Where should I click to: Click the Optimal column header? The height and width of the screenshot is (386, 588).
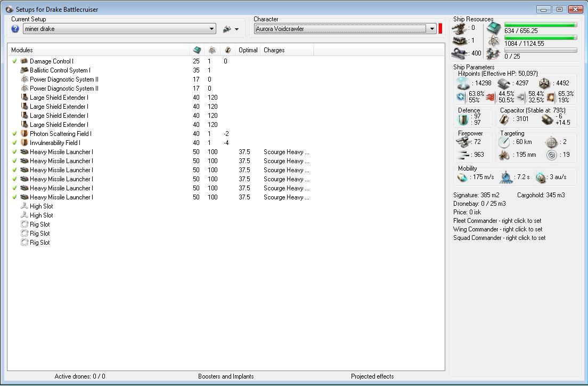pyautogui.click(x=248, y=50)
